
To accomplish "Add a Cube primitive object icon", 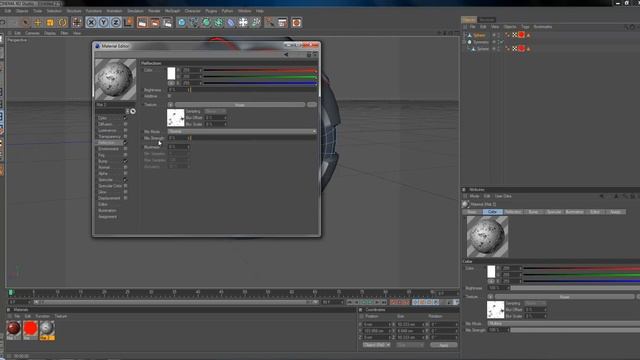I will pyautogui.click(x=182, y=22).
